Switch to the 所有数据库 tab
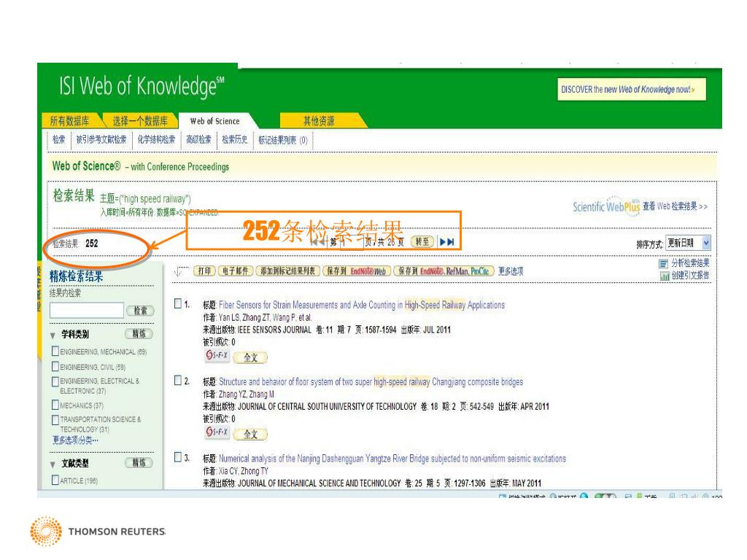The height and width of the screenshot is (560, 747). [69, 121]
